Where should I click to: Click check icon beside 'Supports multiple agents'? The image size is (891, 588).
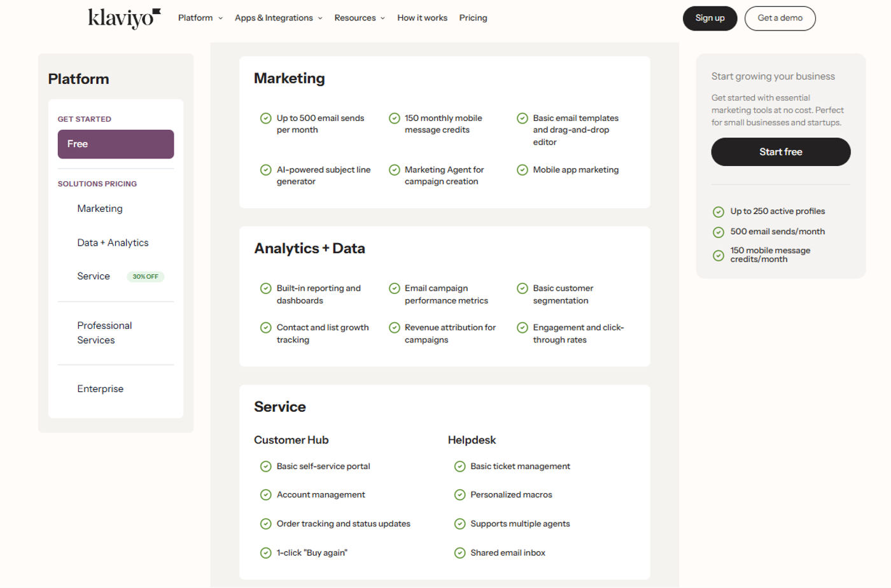pyautogui.click(x=460, y=524)
